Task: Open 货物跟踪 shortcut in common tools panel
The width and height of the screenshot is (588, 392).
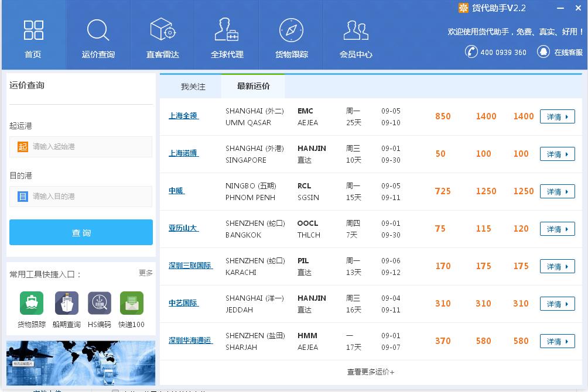Action: [x=31, y=302]
